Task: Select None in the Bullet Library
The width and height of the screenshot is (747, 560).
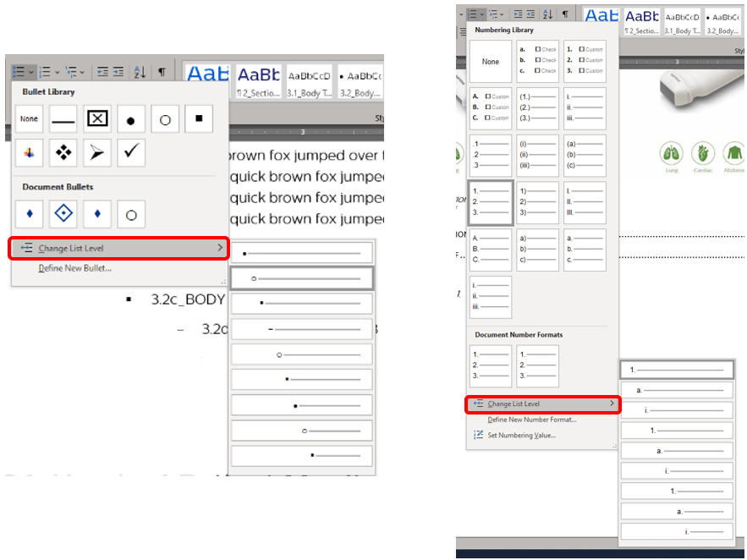Action: coord(30,119)
